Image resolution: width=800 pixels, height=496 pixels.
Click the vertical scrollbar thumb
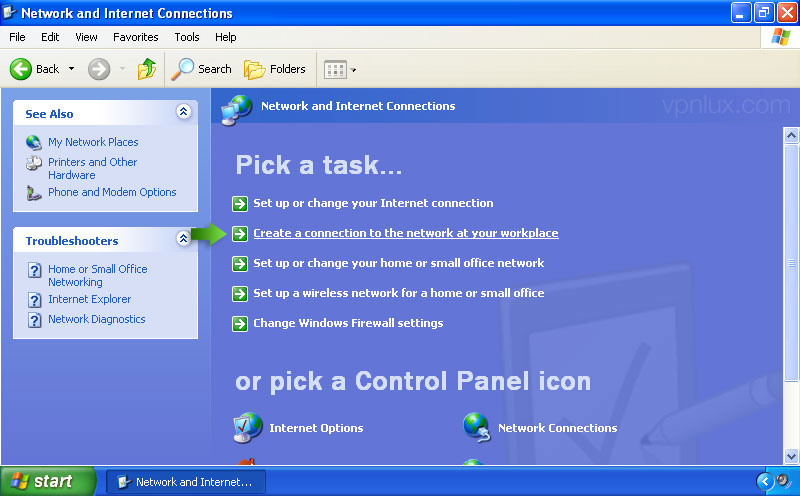click(x=791, y=263)
